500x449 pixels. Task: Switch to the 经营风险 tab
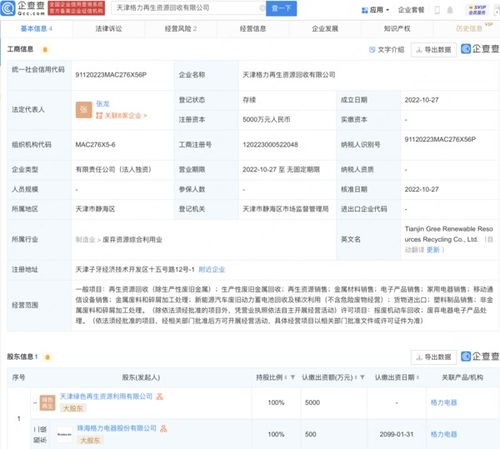(x=180, y=29)
